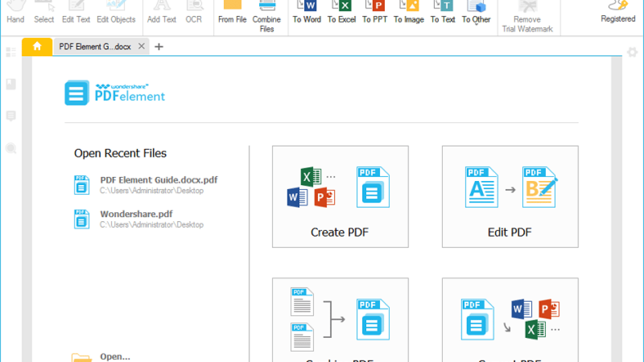Click the Convert PDF tile
Screen dimensions: 644x362
pos(510,320)
